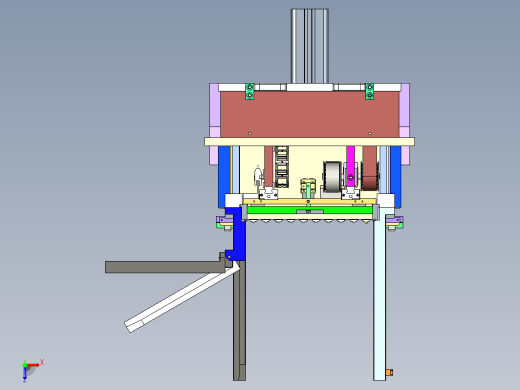Viewport: 520px width, 390px height.
Task: Click the blue downward axis of the triad
Action: click(x=25, y=374)
